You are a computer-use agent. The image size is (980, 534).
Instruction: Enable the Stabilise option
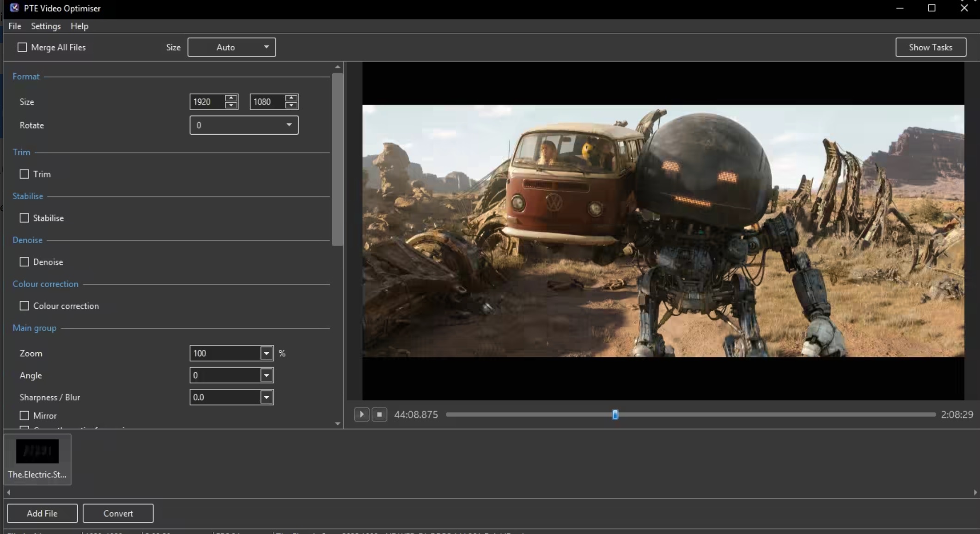24,218
